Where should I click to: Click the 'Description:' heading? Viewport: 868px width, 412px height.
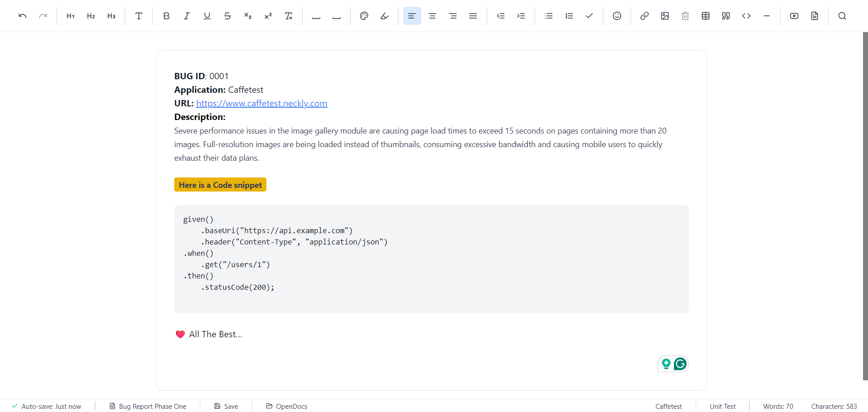(200, 117)
